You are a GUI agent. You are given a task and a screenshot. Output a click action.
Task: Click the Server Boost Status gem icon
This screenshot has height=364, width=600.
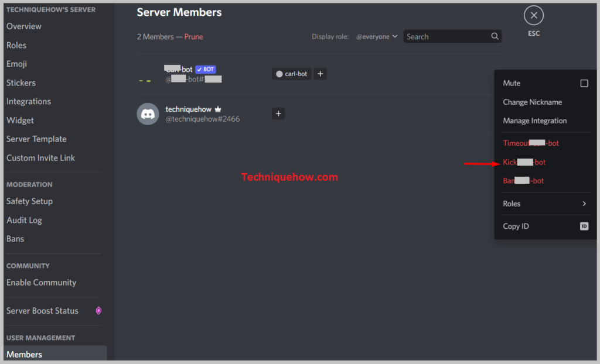(x=98, y=311)
